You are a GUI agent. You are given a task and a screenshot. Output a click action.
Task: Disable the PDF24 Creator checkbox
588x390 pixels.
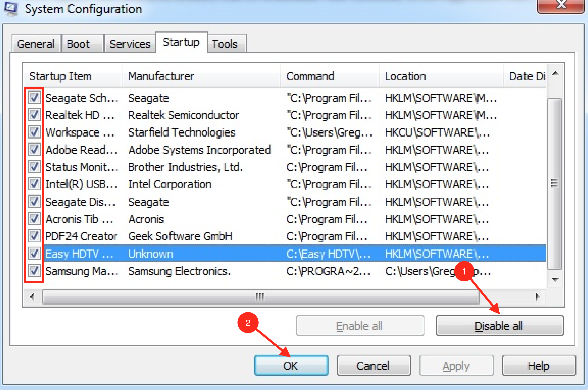click(x=34, y=236)
